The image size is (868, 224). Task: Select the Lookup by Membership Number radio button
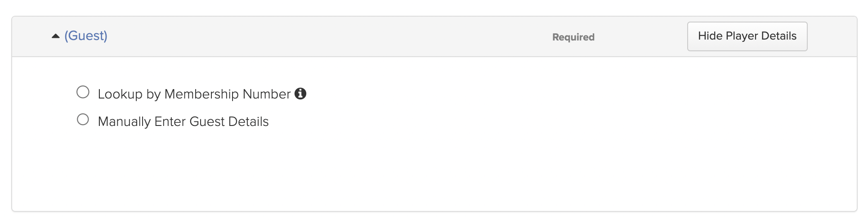click(x=83, y=92)
